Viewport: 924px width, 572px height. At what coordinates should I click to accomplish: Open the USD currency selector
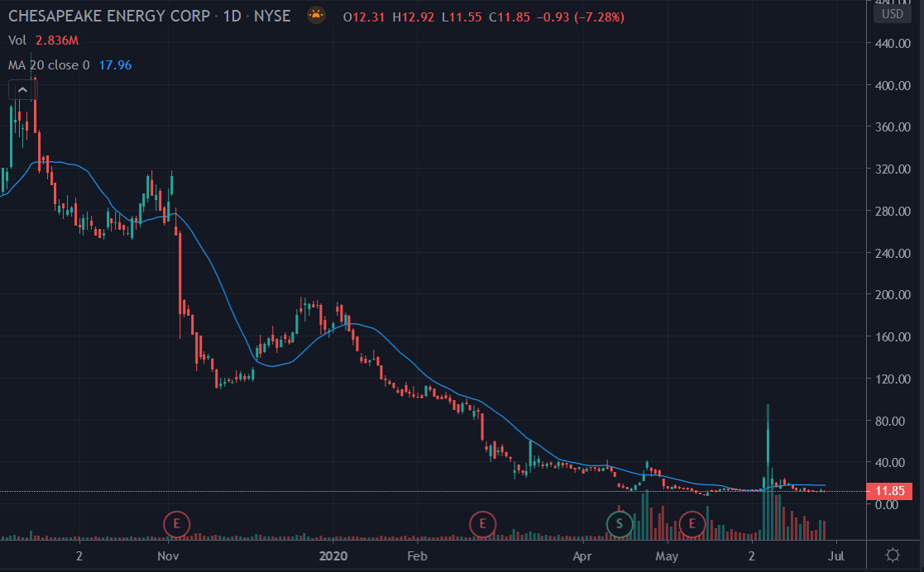click(x=893, y=14)
